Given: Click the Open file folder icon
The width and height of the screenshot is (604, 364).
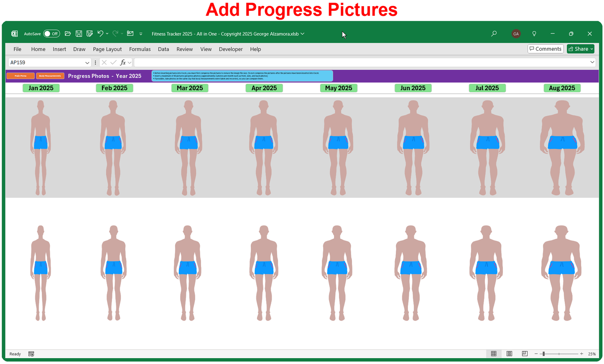Looking at the screenshot, I should 68,34.
